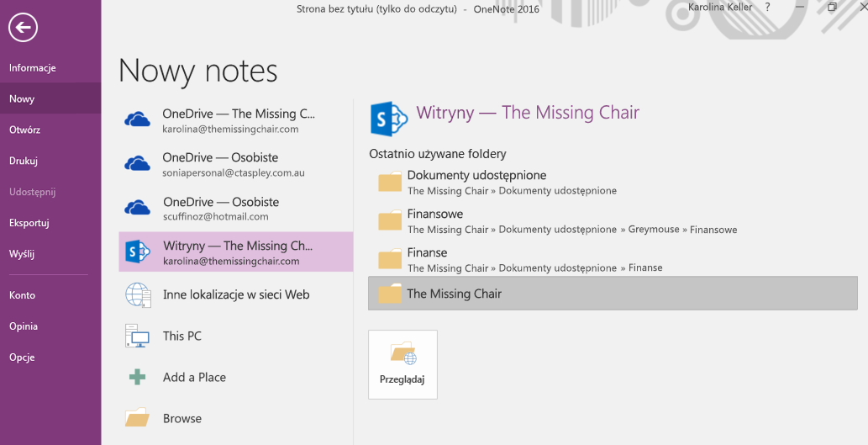Click cloud icon for karolina@themissingchair.com OneDrive
The height and width of the screenshot is (445, 868).
[137, 119]
